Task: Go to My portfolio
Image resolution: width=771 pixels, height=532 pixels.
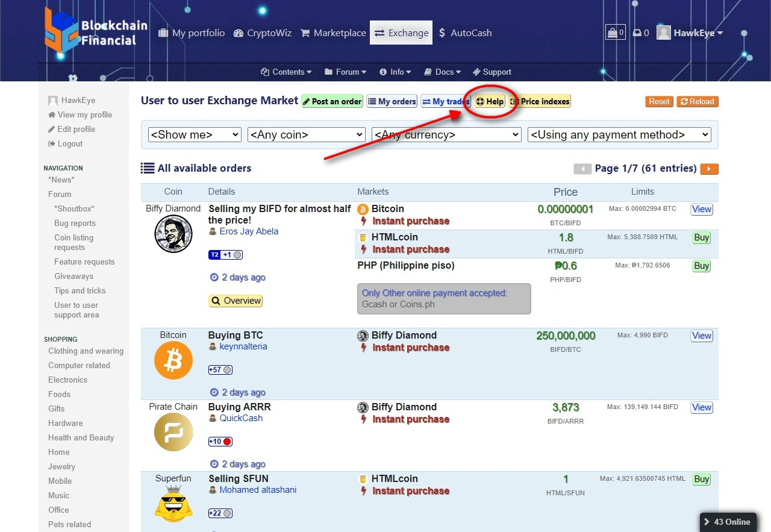Action: coord(192,33)
